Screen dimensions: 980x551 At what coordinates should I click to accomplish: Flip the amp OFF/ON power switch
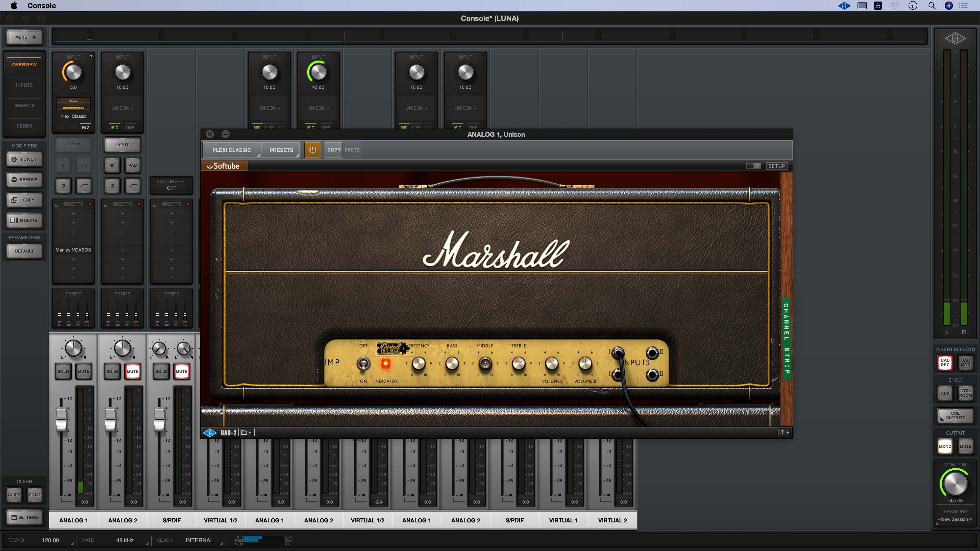pyautogui.click(x=363, y=364)
